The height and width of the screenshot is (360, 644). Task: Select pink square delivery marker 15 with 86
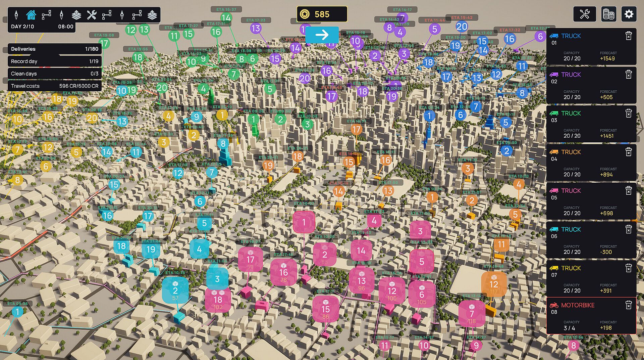point(325,309)
